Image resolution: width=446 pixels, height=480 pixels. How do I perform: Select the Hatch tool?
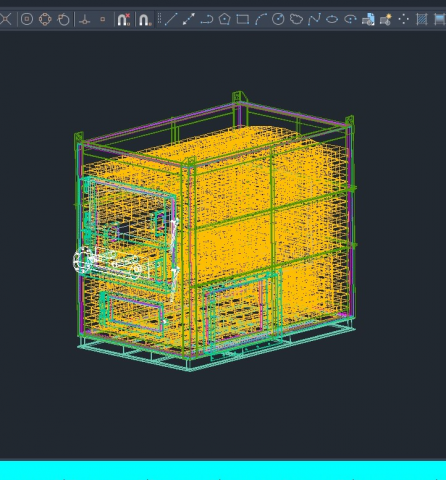click(422, 19)
